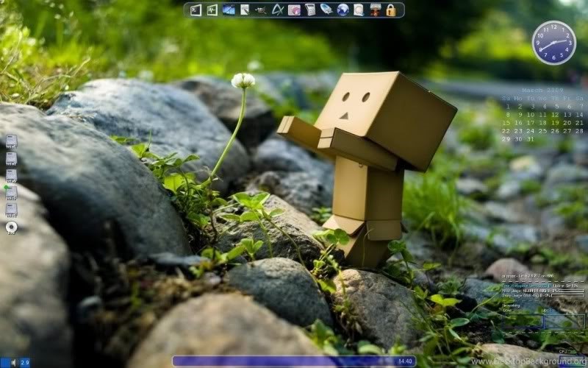
Task: Open the stylized letter A application icon
Action: click(278, 10)
